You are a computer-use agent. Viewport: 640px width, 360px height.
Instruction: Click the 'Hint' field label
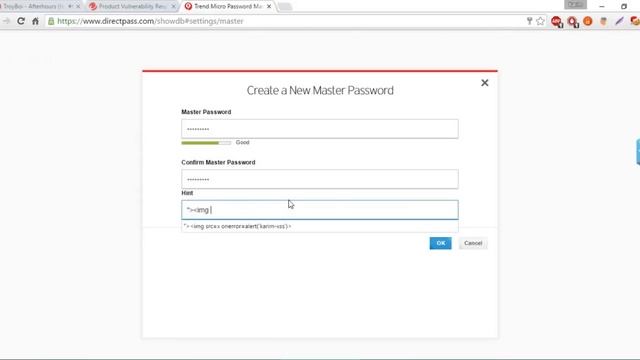187,193
